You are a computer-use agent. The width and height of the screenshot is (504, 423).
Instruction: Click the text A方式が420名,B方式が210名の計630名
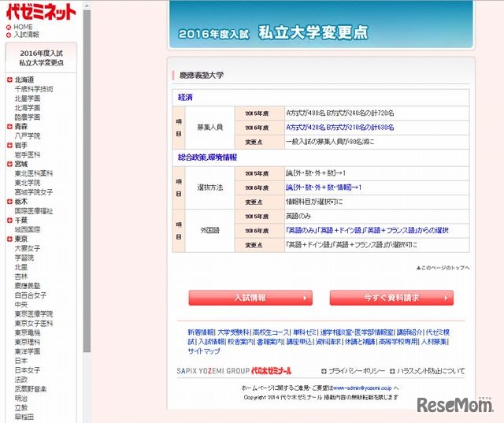tap(340, 128)
